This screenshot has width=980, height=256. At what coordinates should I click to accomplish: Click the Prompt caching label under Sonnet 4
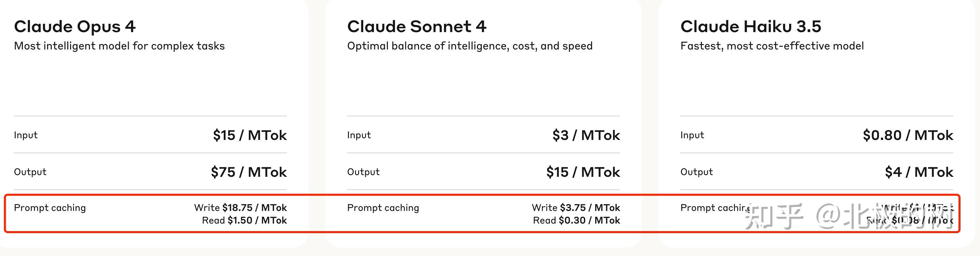pyautogui.click(x=383, y=208)
